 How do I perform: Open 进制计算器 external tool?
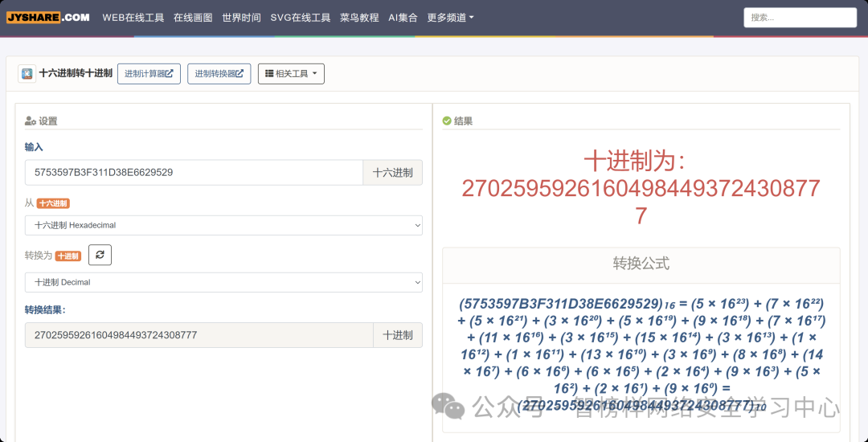149,74
